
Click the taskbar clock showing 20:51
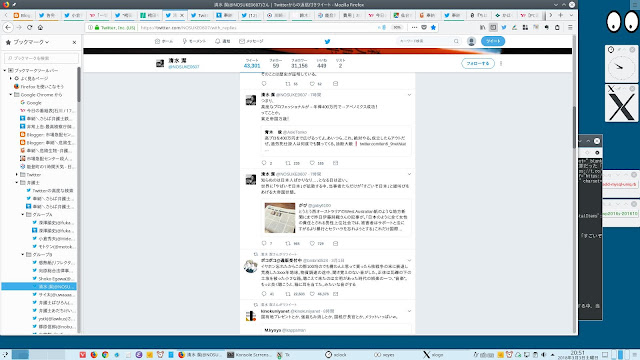(x=578, y=355)
